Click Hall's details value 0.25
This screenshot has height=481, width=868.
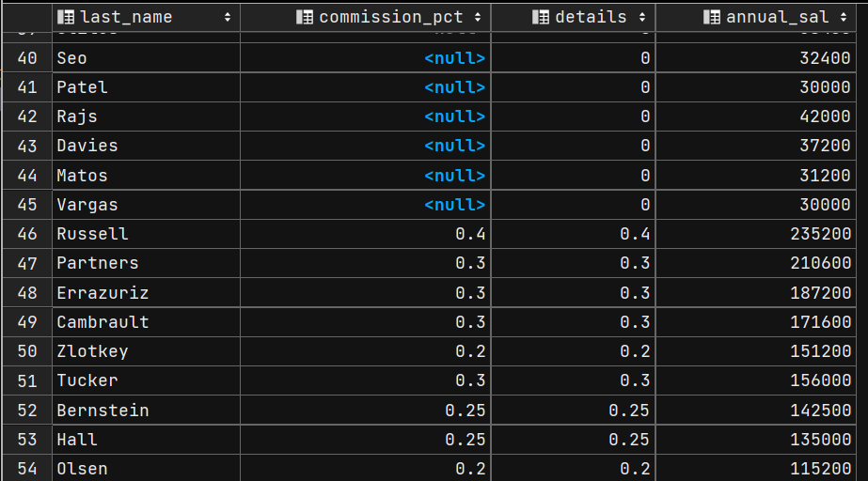coord(573,440)
